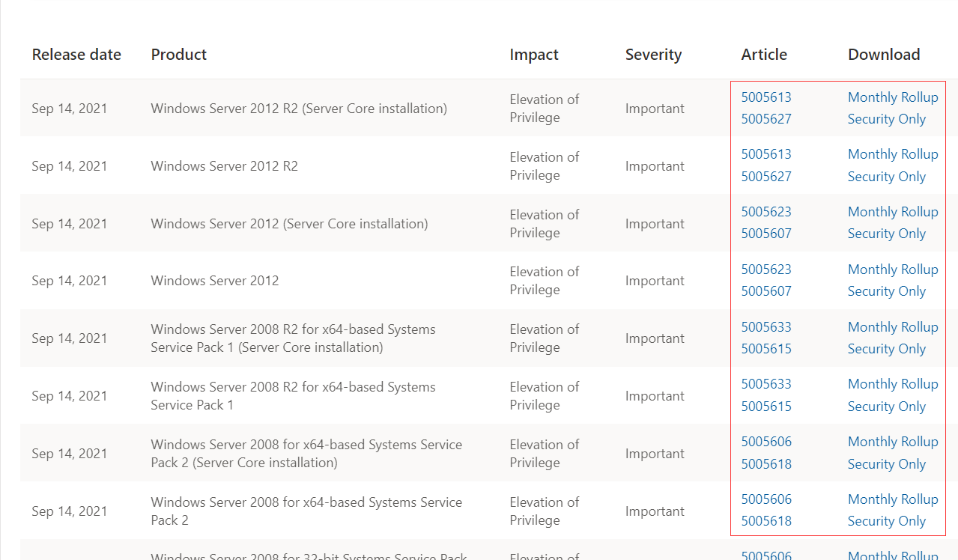Viewport: 958px width, 560px height.
Task: Download Monthly Rollup for non-Core Windows Server 2012 R2
Action: pyautogui.click(x=893, y=154)
